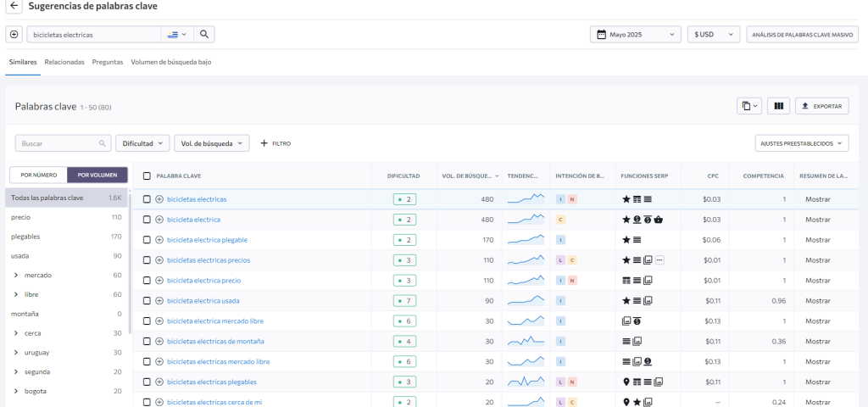Image resolution: width=868 pixels, height=407 pixels.
Task: Click the magnifying glass search icon
Action: [204, 35]
